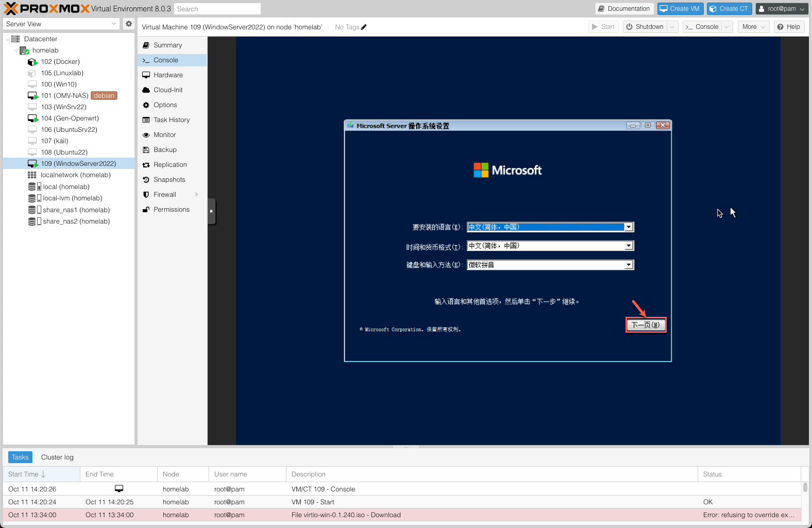Viewport: 812px width, 528px height.
Task: Click the Snapshots history icon
Action: point(146,180)
